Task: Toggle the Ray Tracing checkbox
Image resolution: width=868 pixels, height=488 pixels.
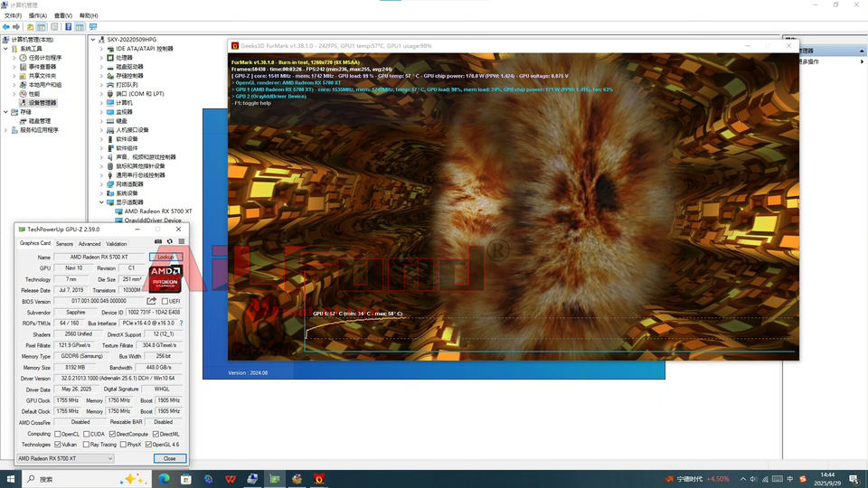Action: [85, 445]
